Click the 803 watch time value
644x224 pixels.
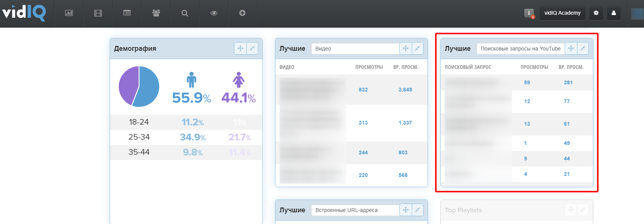coord(403,152)
